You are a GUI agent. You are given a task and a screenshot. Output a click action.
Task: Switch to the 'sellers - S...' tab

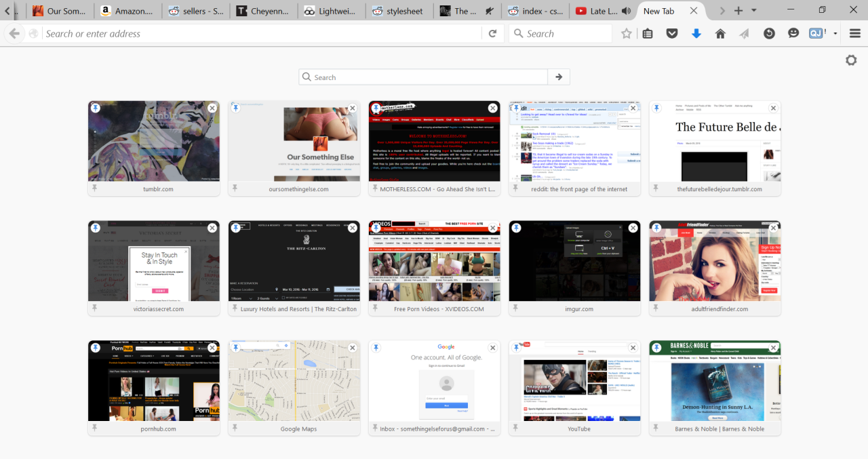[x=195, y=11]
